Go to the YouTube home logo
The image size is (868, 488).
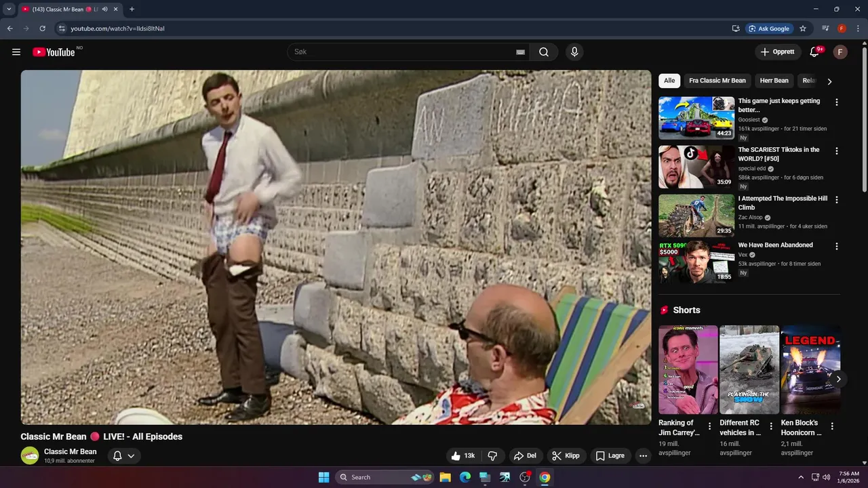pyautogui.click(x=54, y=52)
